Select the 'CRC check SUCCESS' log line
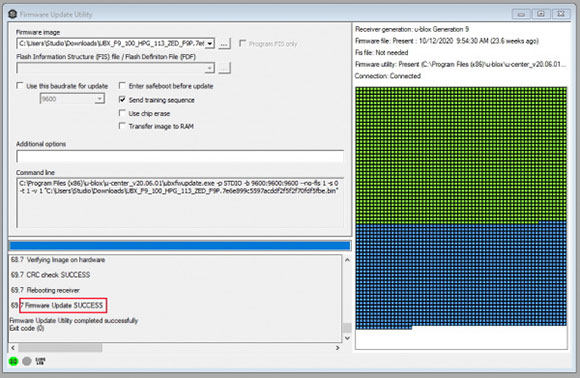 (51, 275)
